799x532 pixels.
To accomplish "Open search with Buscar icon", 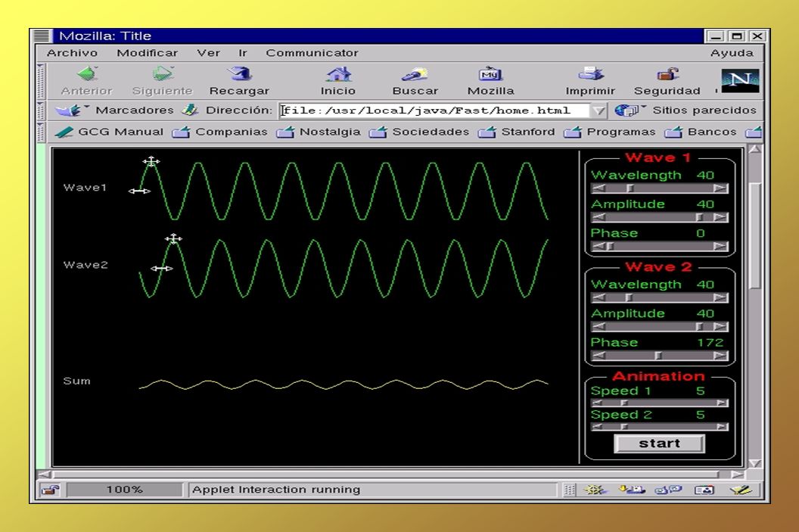I will point(415,82).
